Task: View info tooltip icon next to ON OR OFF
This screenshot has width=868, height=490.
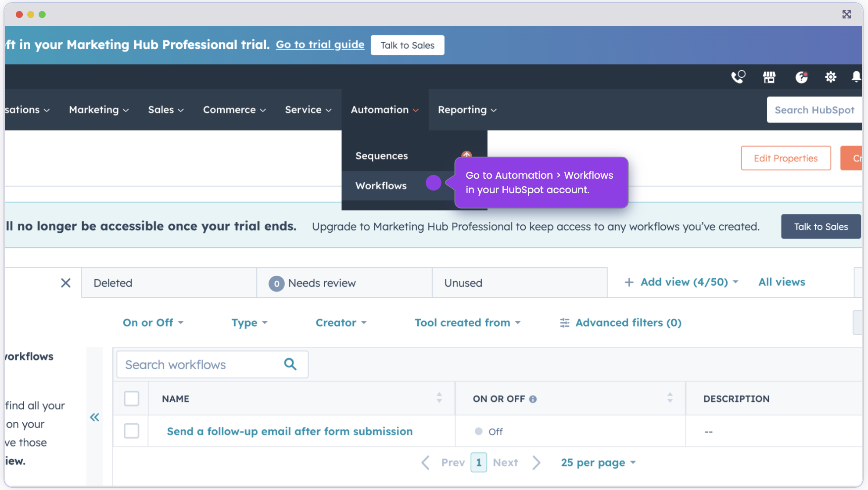Action: 533,399
